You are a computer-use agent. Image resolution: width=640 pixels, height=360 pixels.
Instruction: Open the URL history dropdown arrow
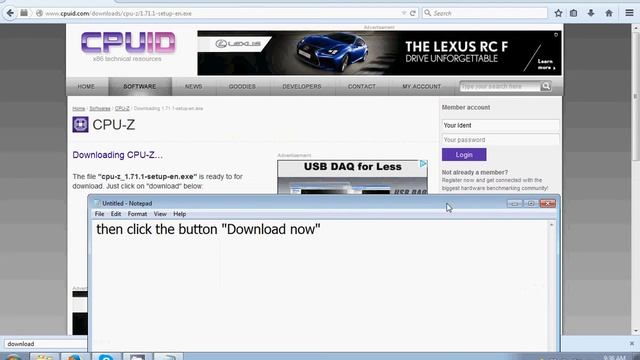[404, 13]
